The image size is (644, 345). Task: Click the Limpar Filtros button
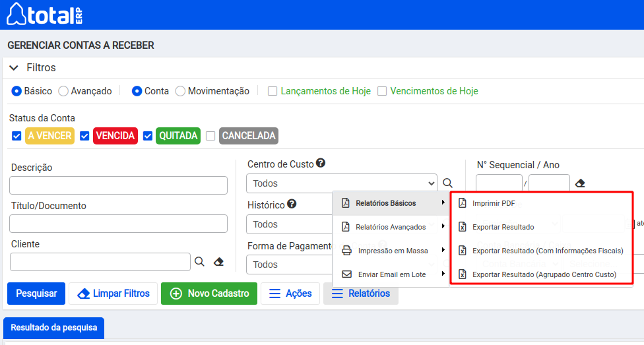tap(113, 294)
